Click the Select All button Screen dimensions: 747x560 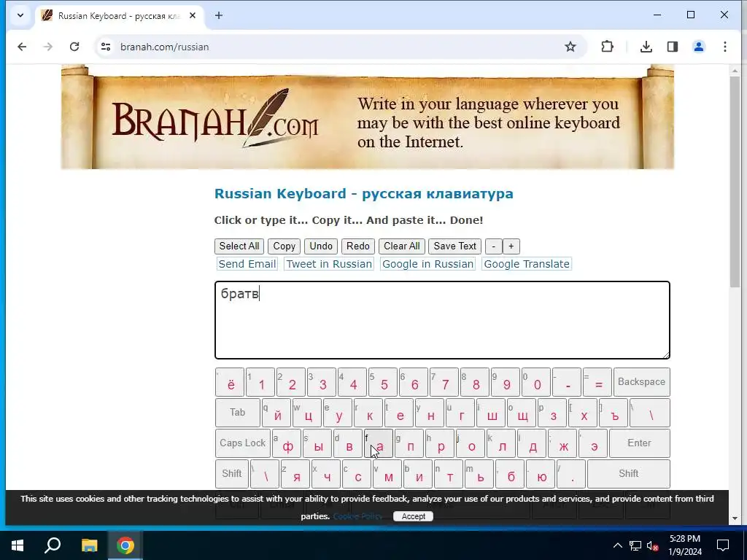239,246
